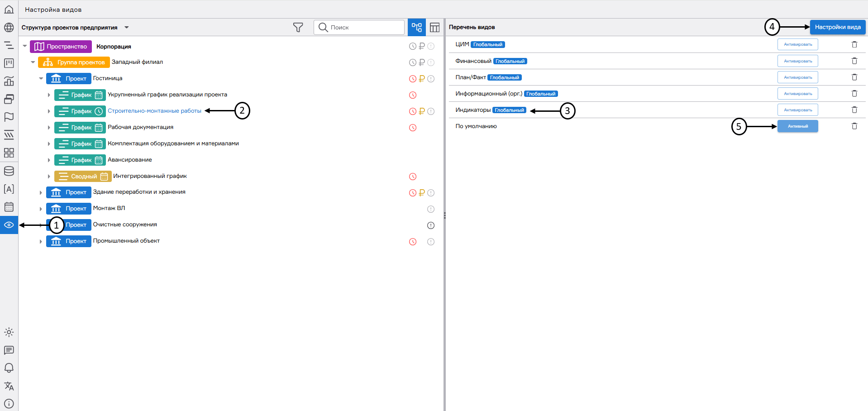Open Структура проектов предприятия dropdown
Image resolution: width=868 pixels, height=411 pixels.
click(127, 28)
